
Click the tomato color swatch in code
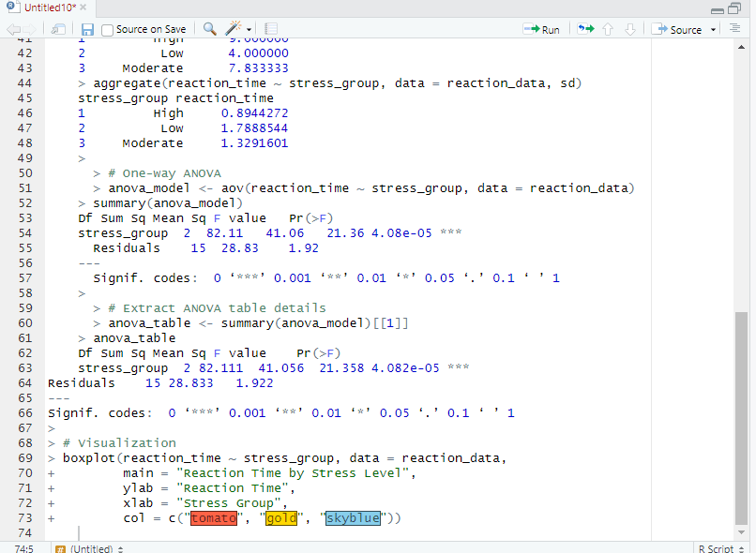pos(214,518)
